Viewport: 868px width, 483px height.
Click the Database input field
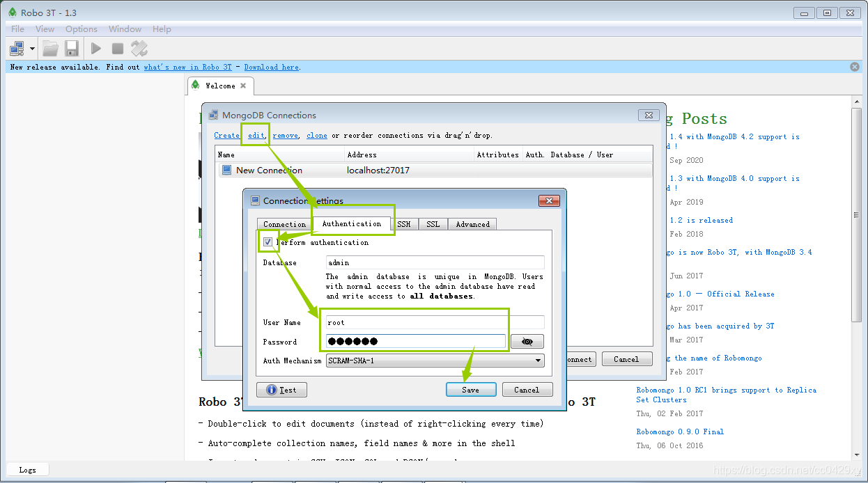coord(435,262)
